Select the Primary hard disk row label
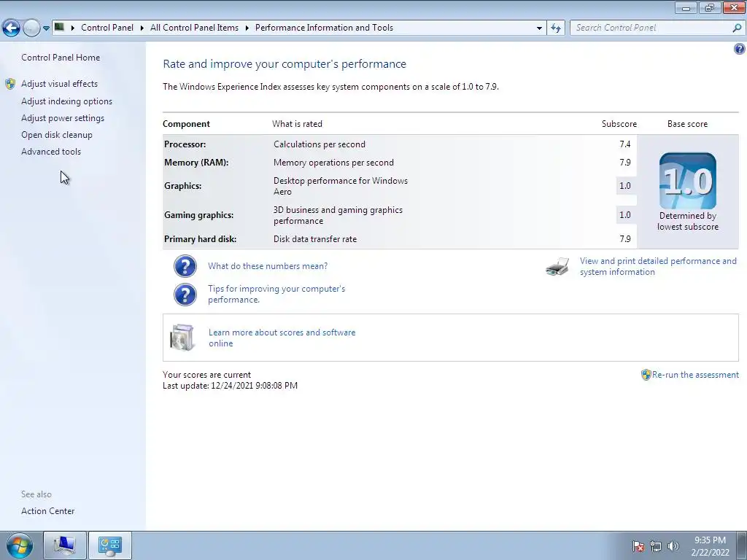 click(200, 239)
